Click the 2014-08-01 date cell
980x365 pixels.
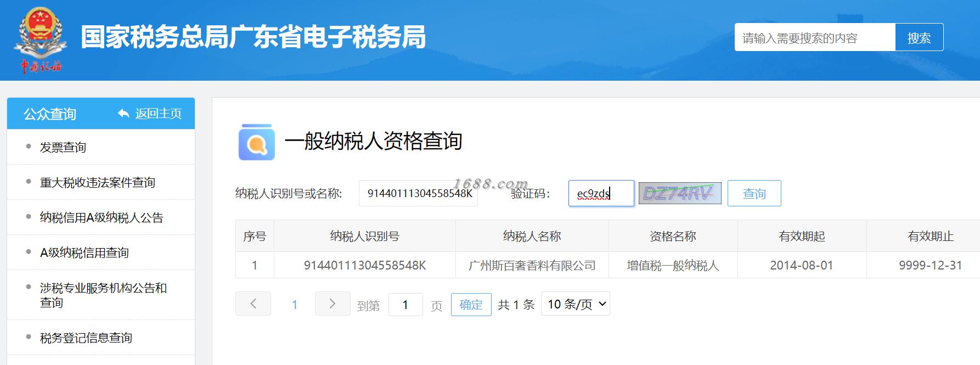tap(802, 265)
